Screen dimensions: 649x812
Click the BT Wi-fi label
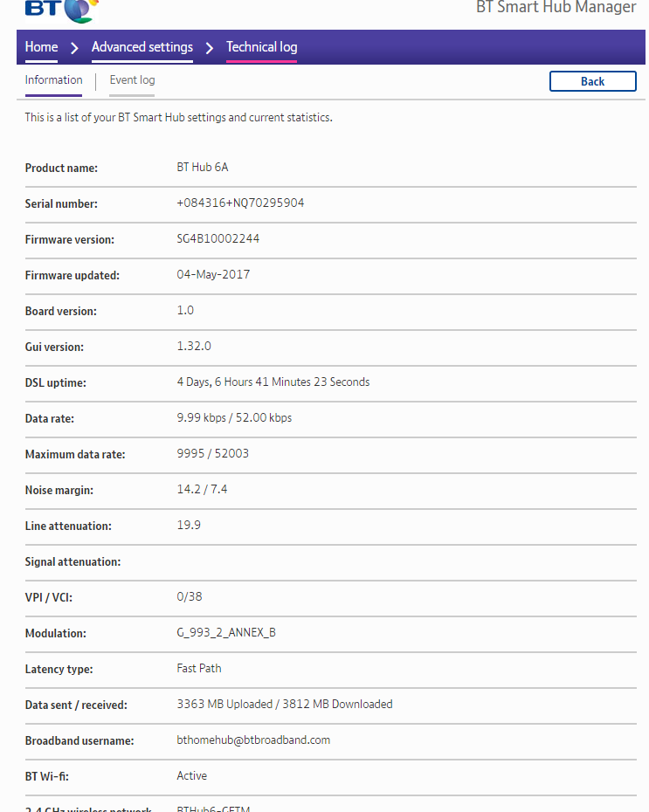coord(46,777)
